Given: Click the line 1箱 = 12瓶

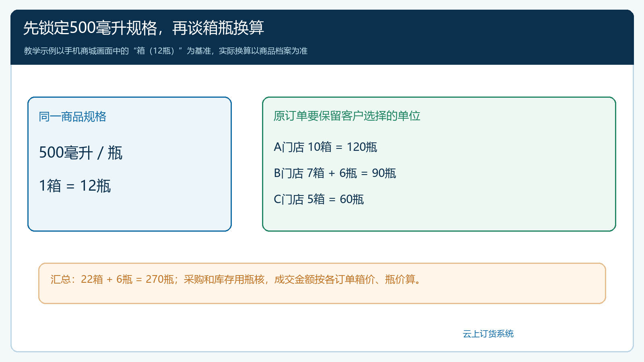Looking at the screenshot, I should click(75, 186).
